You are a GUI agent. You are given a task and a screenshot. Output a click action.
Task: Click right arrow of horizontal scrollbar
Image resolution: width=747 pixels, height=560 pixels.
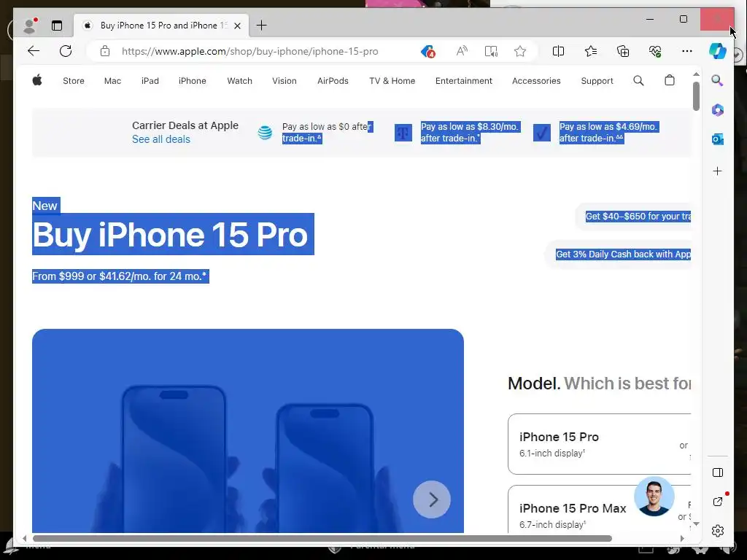pos(682,539)
